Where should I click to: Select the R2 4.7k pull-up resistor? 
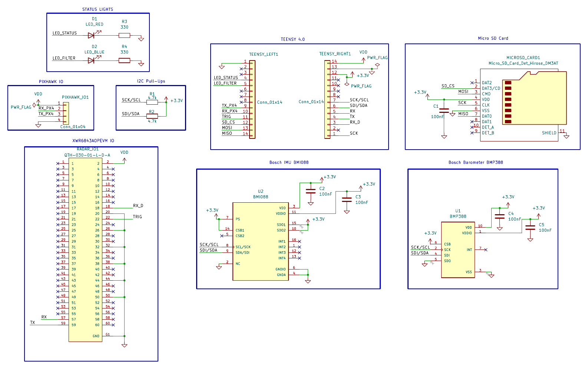[152, 116]
